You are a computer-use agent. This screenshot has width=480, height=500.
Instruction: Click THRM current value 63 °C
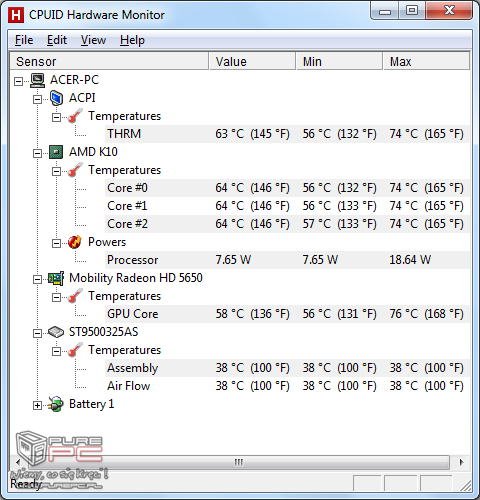(x=252, y=134)
